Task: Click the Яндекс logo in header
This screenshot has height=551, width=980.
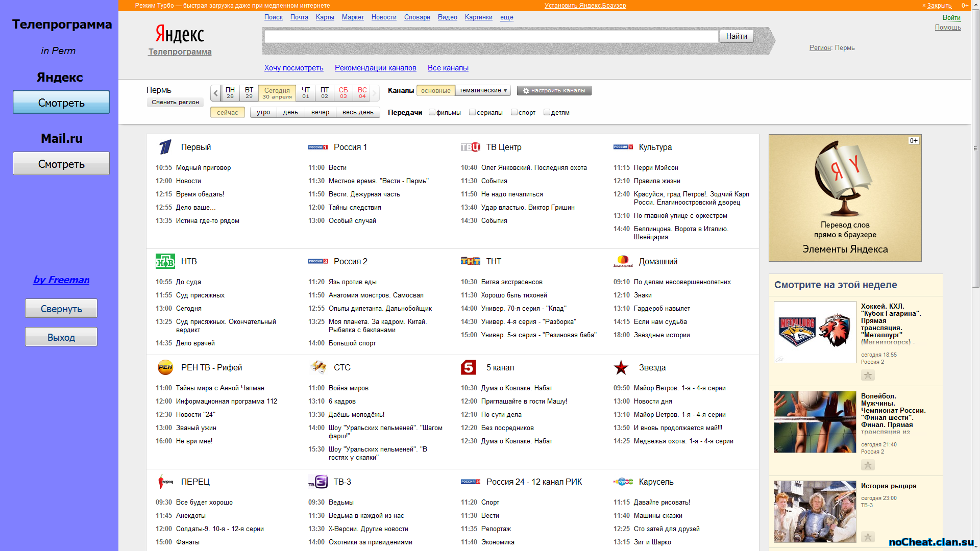Action: pos(180,34)
